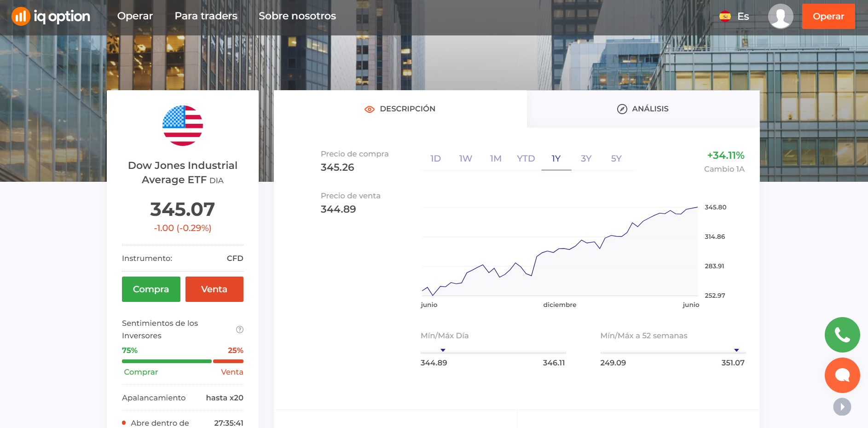Switch to the Descripción tab
The height and width of the screenshot is (428, 868).
pyautogui.click(x=400, y=109)
